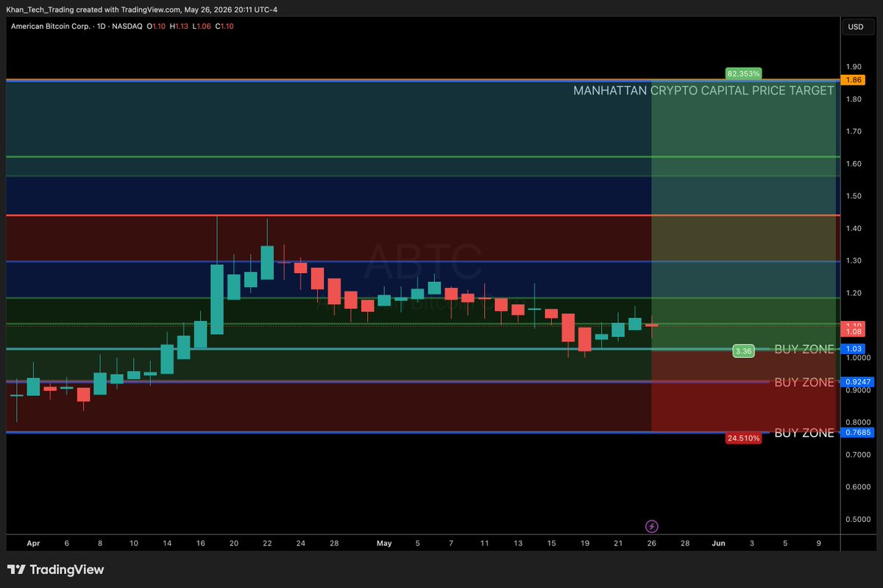Click the 1.70 price axis label
Screen dimensions: 883x588
tap(854, 132)
